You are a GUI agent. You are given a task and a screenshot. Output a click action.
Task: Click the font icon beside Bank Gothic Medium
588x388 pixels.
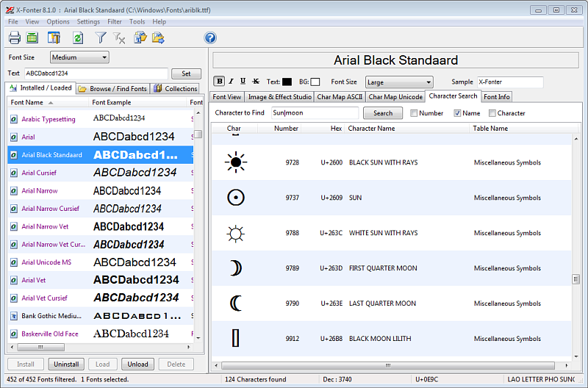pos(14,316)
